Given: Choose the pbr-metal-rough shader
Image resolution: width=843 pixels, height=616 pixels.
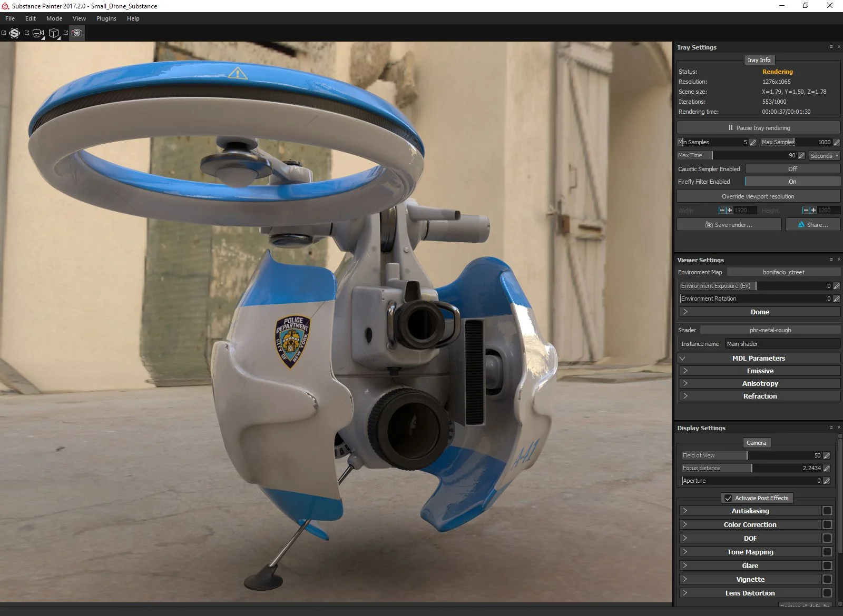Looking at the screenshot, I should click(770, 330).
